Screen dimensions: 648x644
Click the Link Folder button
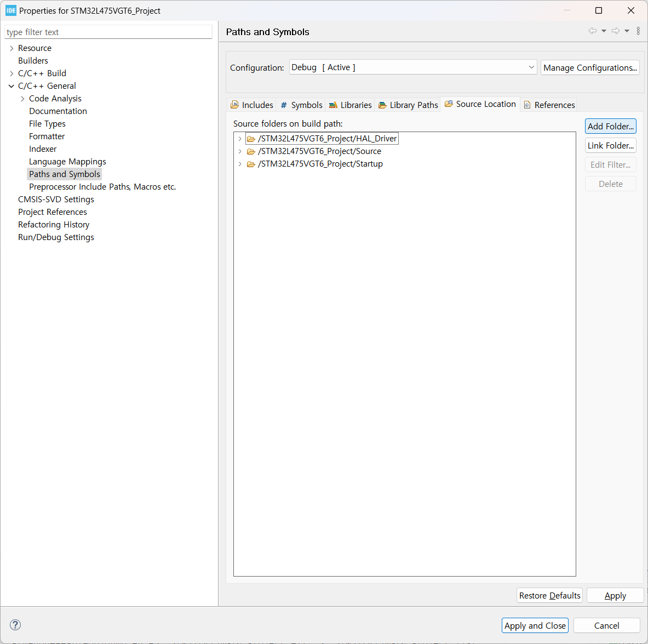(x=610, y=146)
